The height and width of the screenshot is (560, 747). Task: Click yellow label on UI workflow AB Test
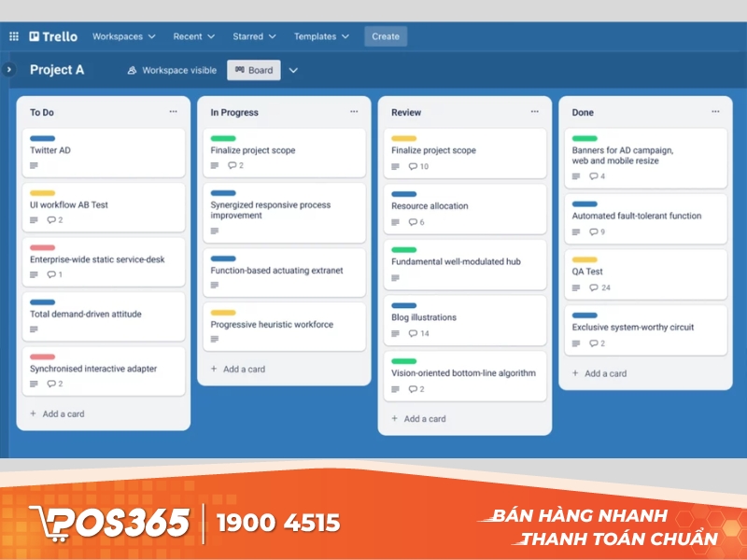pos(42,193)
